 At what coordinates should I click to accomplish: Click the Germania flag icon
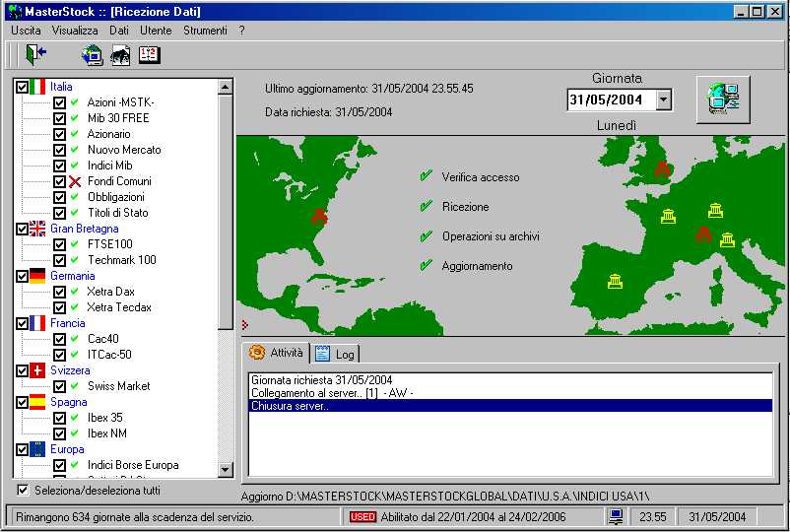click(37, 276)
